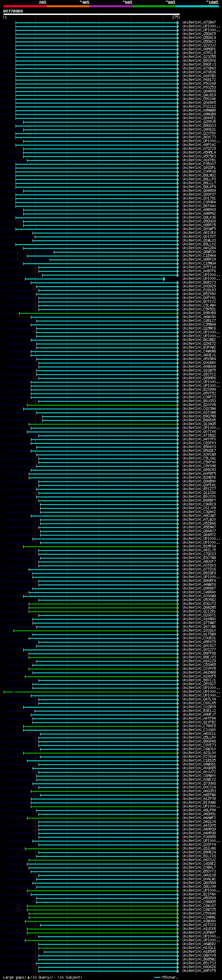
Task: Open hit UniRef100_Q5D6C4
Action: click(x=199, y=38)
